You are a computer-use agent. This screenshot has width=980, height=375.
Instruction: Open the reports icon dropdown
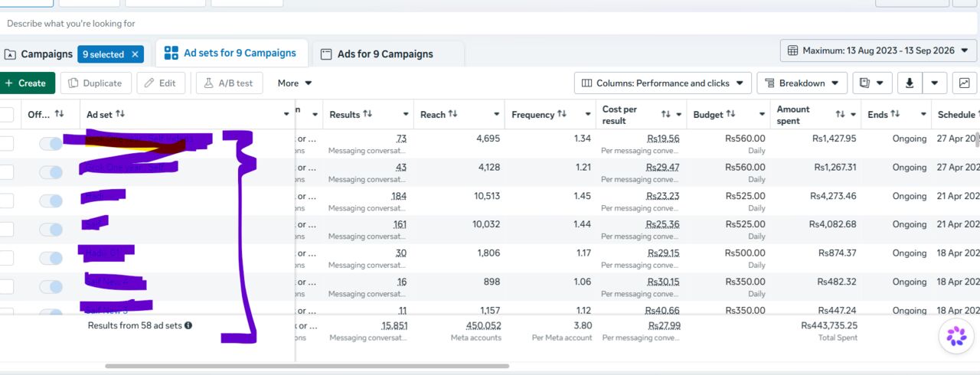click(x=872, y=83)
